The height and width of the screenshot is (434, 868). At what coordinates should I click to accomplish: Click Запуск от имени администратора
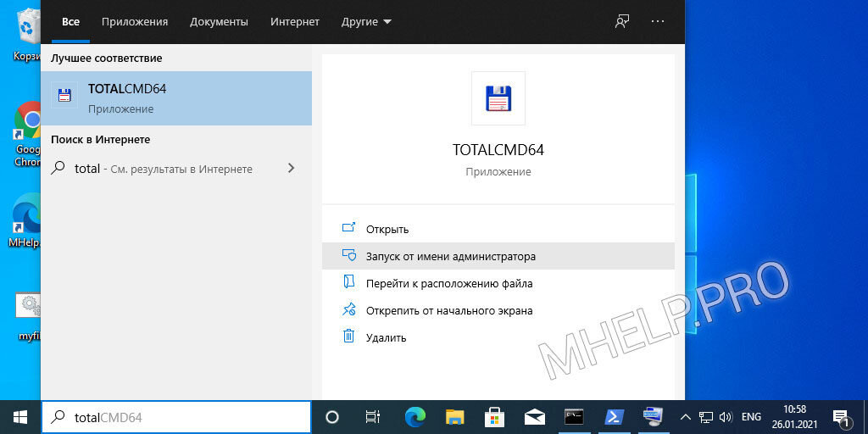[x=498, y=256]
